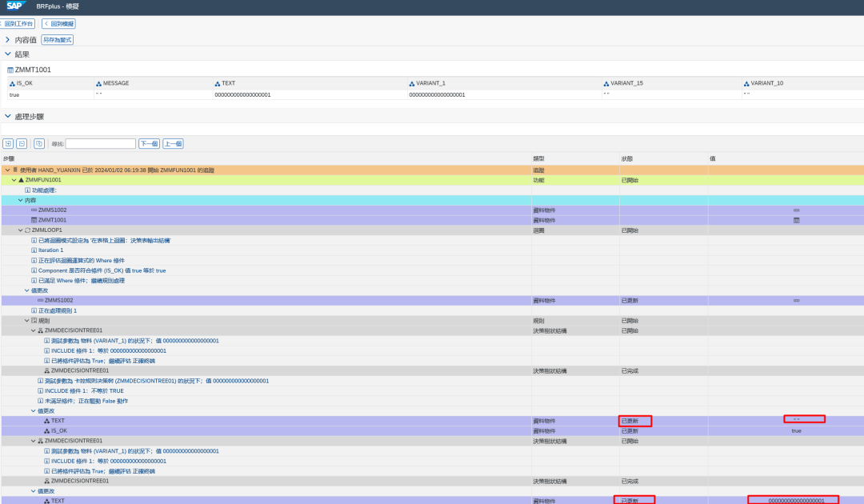Click BRFplus - 模擬 title text

[x=58, y=6]
